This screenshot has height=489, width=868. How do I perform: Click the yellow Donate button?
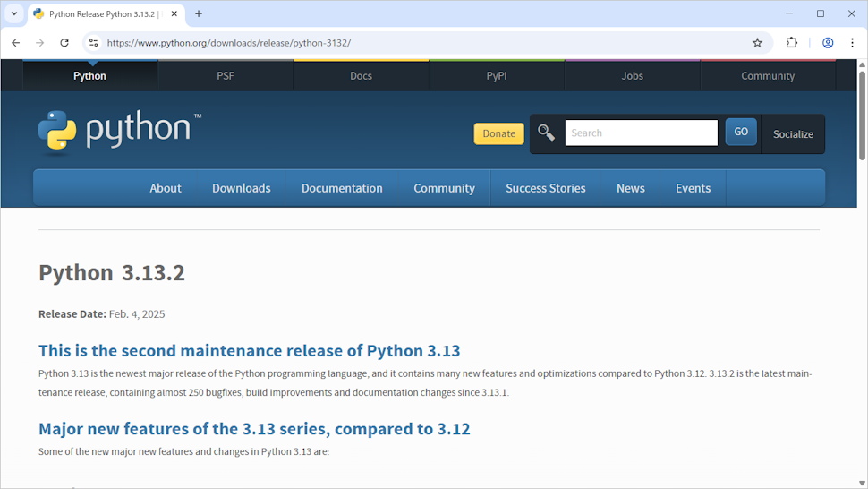[498, 133]
